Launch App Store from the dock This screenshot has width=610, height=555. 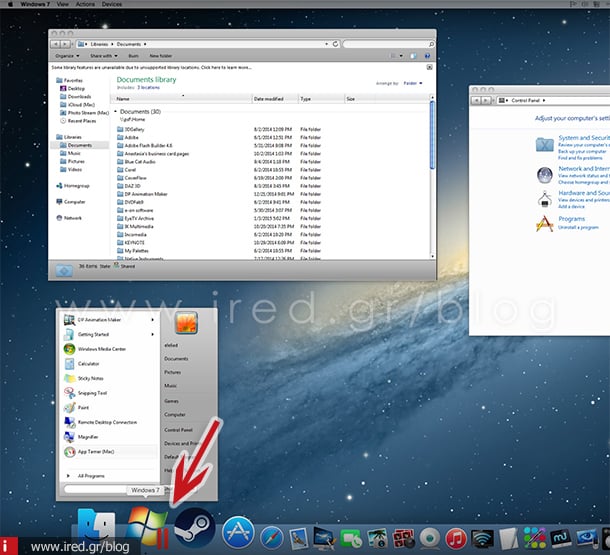(x=238, y=532)
